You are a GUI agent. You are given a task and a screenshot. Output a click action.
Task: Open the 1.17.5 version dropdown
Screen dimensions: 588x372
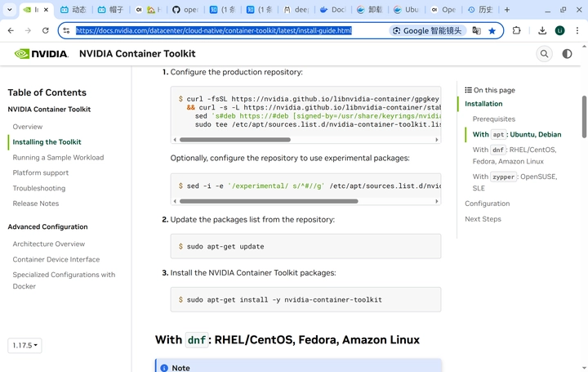click(x=24, y=345)
